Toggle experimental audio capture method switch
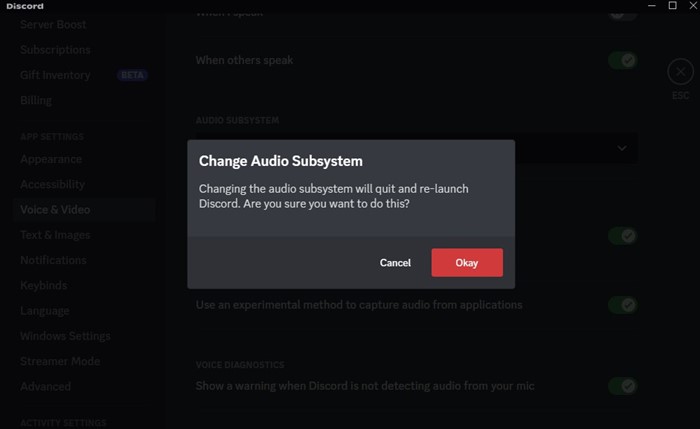The height and width of the screenshot is (429, 700). tap(623, 305)
